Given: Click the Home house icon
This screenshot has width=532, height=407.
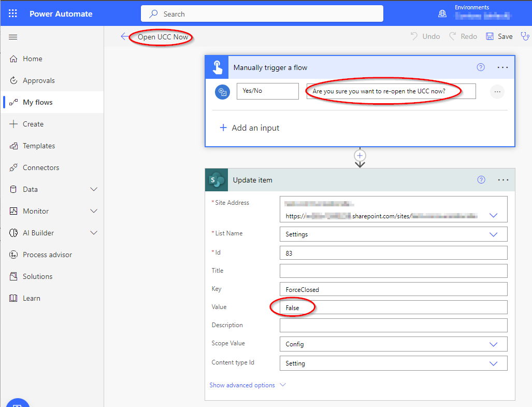Looking at the screenshot, I should [x=13, y=59].
